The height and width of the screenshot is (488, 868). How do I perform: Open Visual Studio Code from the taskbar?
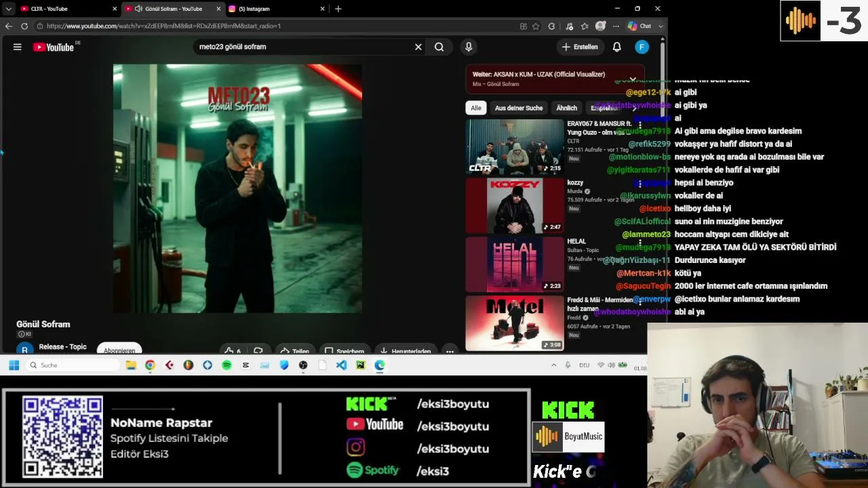pos(341,365)
